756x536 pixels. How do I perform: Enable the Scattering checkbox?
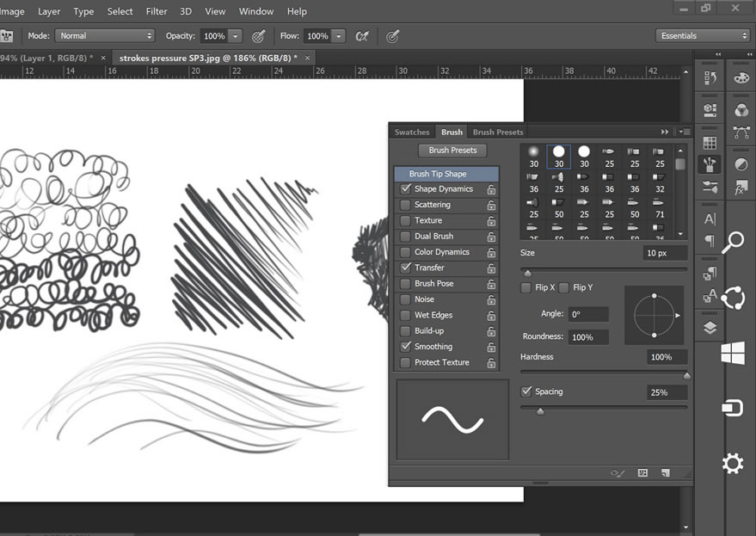tap(405, 205)
